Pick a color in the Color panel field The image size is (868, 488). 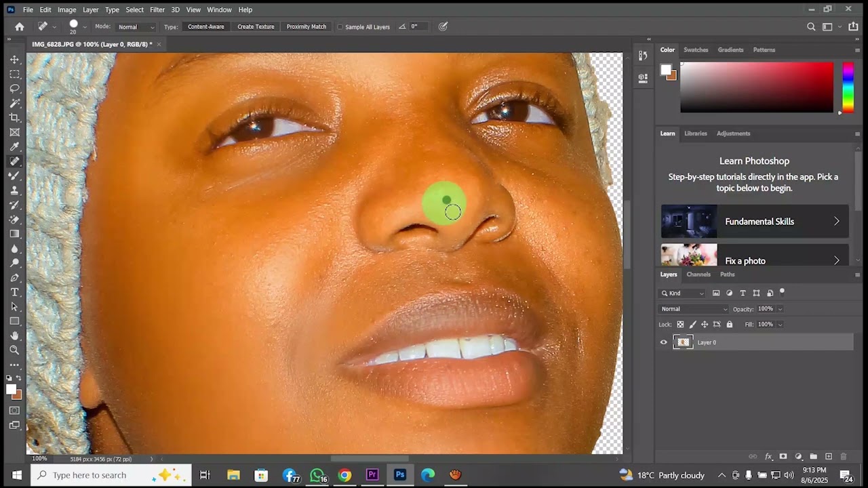click(x=757, y=87)
